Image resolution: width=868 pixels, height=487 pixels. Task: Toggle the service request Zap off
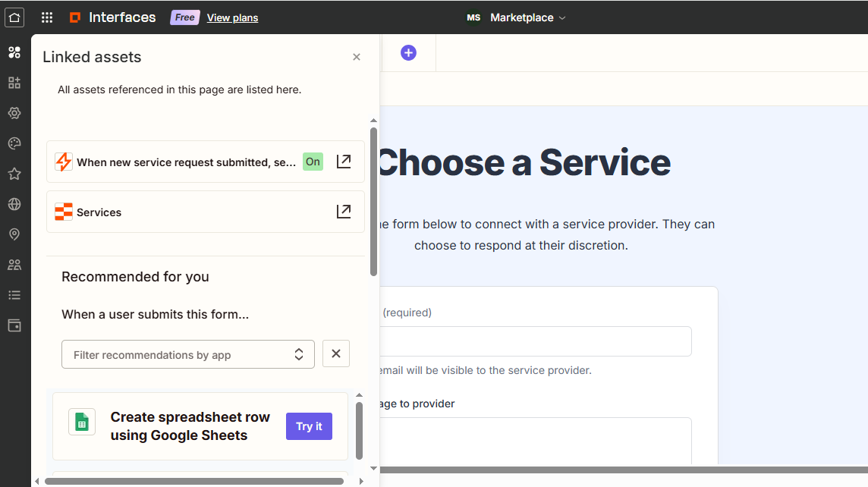(x=313, y=162)
